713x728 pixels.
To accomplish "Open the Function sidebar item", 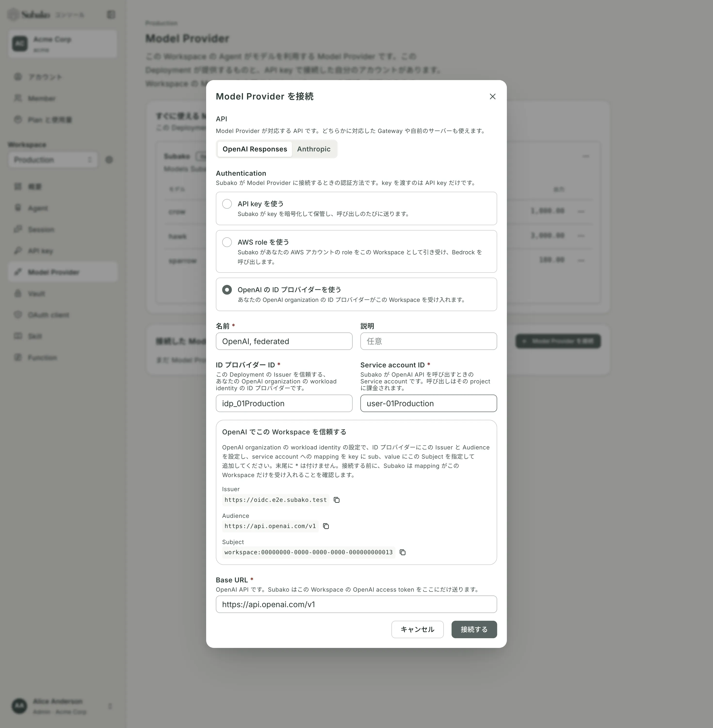I will tap(63, 357).
